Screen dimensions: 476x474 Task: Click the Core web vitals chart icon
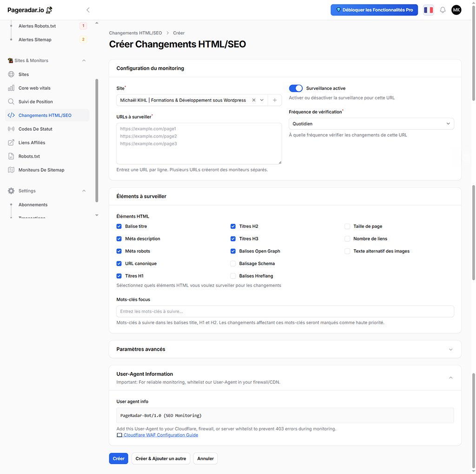point(11,88)
